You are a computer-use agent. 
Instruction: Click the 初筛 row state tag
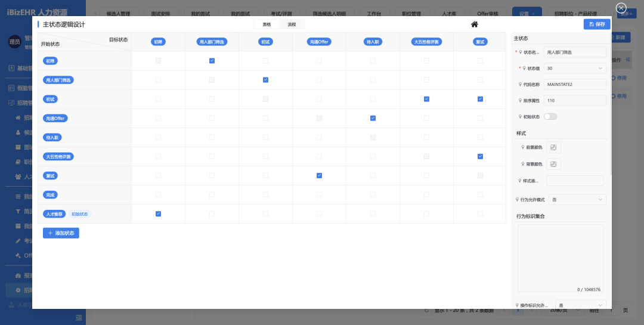click(51, 61)
